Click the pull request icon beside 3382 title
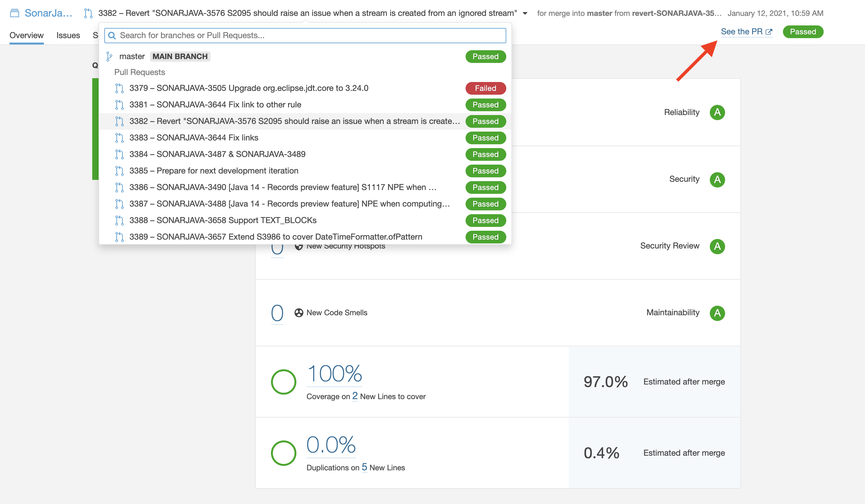This screenshot has height=504, width=865. [x=88, y=13]
